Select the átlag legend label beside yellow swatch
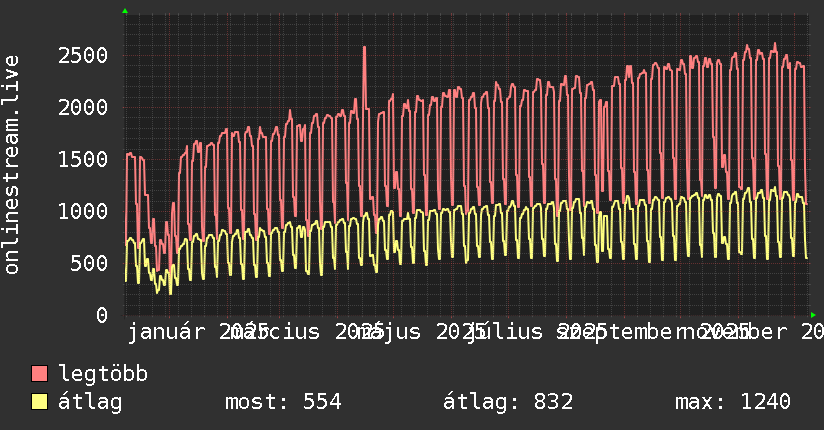This screenshot has width=824, height=430. [x=90, y=402]
